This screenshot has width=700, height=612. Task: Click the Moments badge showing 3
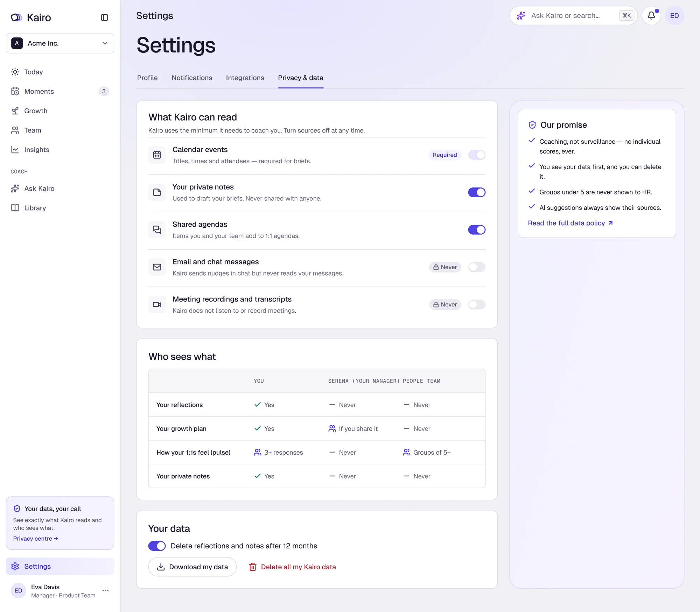104,91
